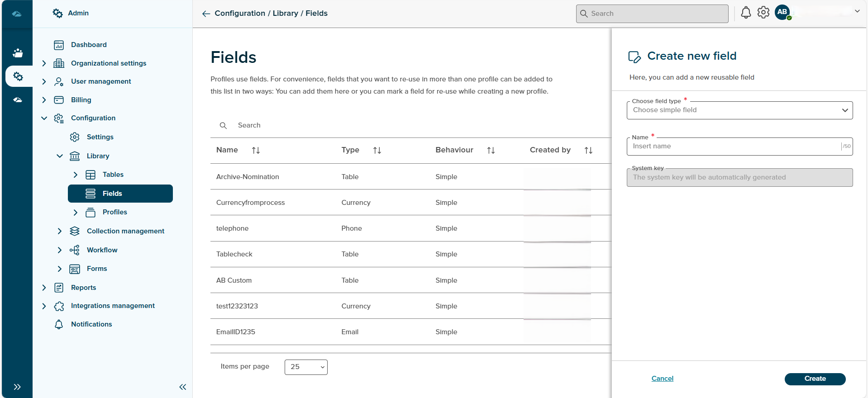This screenshot has height=398, width=868.
Task: Open the Items per page dropdown
Action: 306,367
